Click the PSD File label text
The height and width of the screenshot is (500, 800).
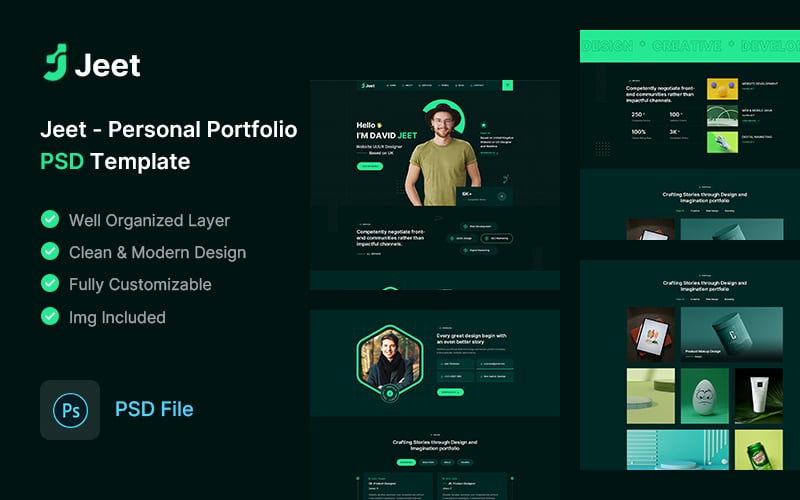[x=154, y=409]
